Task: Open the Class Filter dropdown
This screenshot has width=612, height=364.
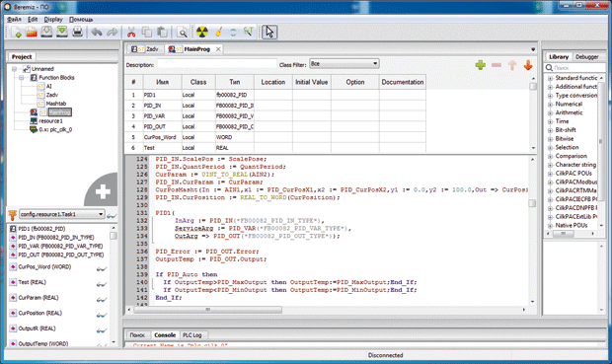Action: click(344, 63)
